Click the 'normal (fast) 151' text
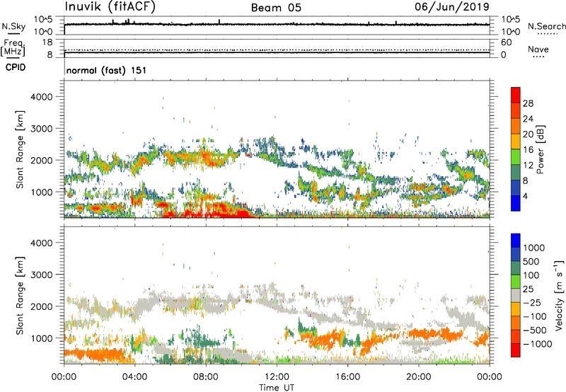Viewport: 566px width, 392px height. [107, 70]
